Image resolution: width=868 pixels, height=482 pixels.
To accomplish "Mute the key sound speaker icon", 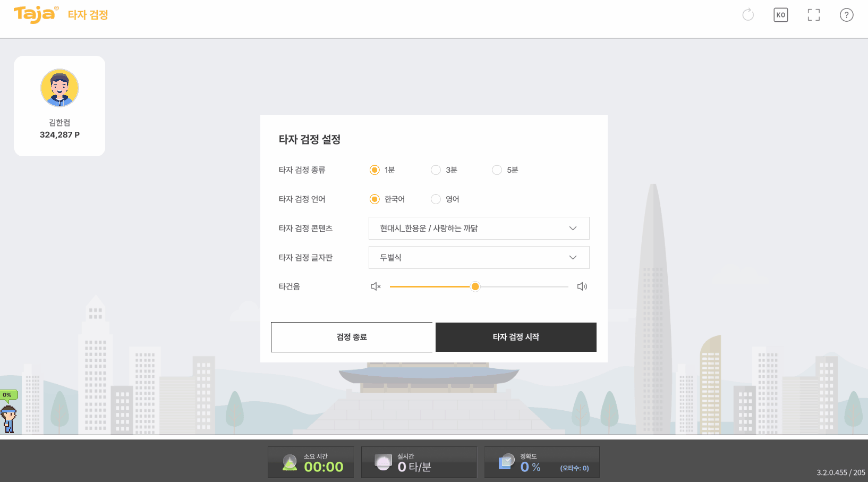I will (x=376, y=286).
